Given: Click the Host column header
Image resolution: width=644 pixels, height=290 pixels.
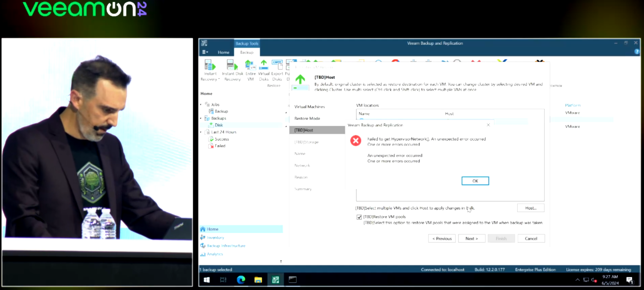Looking at the screenshot, I should tap(449, 114).
